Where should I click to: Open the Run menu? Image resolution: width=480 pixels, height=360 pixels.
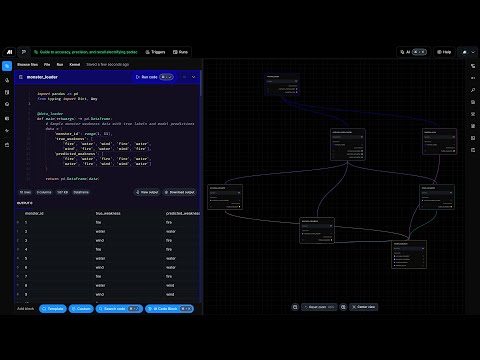pos(60,64)
